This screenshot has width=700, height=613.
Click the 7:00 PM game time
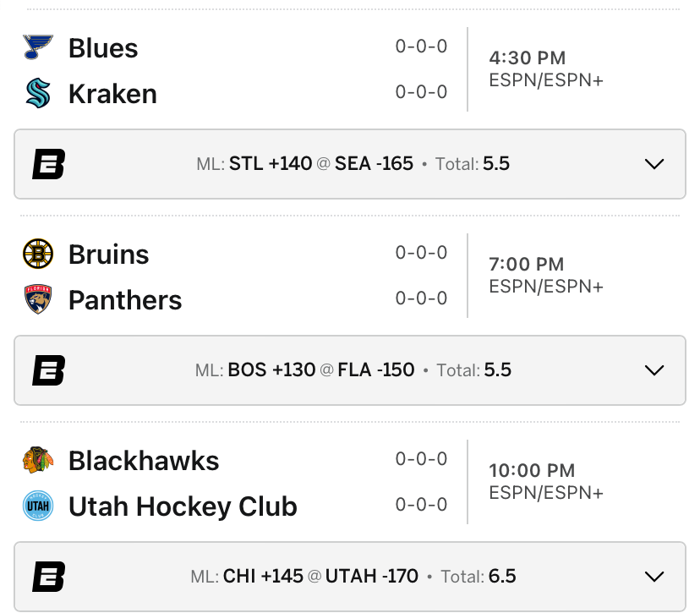(x=526, y=265)
